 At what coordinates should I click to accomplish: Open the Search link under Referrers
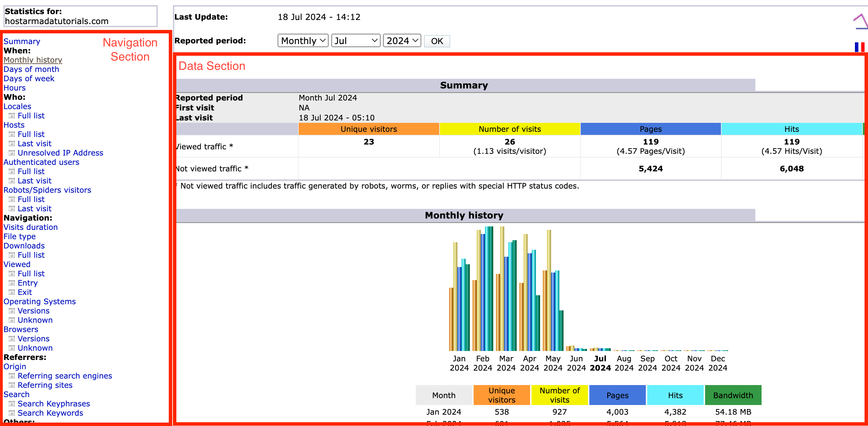pyautogui.click(x=17, y=394)
